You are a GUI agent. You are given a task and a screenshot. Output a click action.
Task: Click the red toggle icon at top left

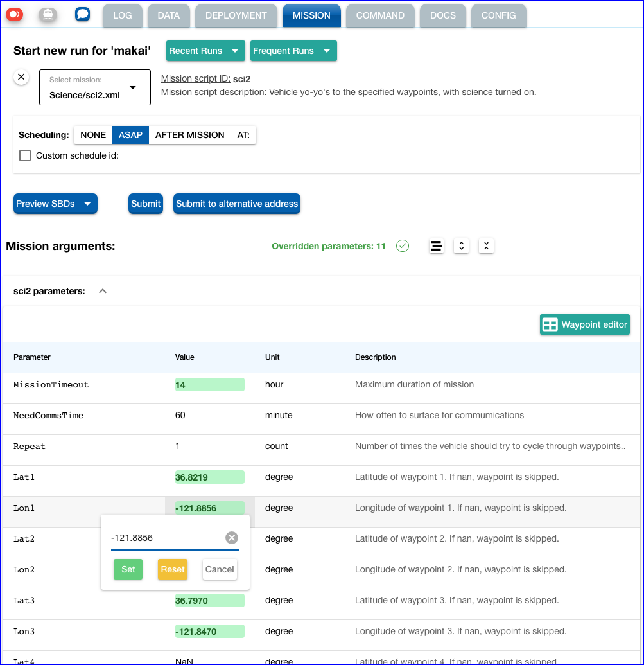click(x=15, y=14)
